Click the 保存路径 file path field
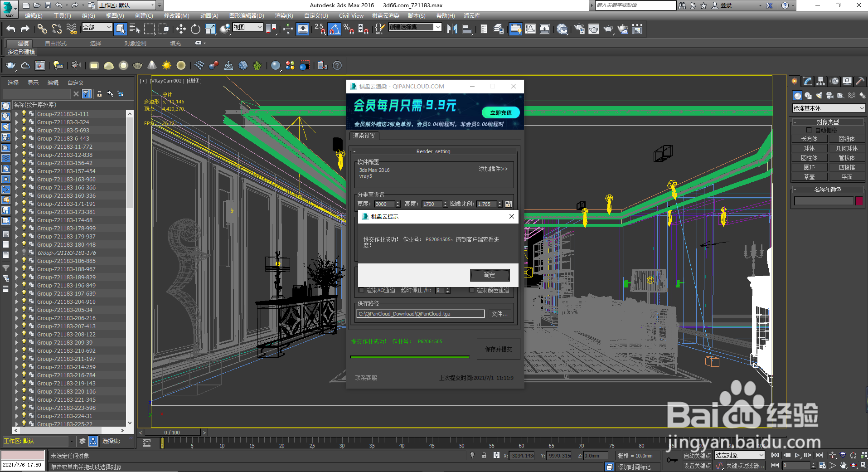This screenshot has height=472, width=868. point(421,314)
